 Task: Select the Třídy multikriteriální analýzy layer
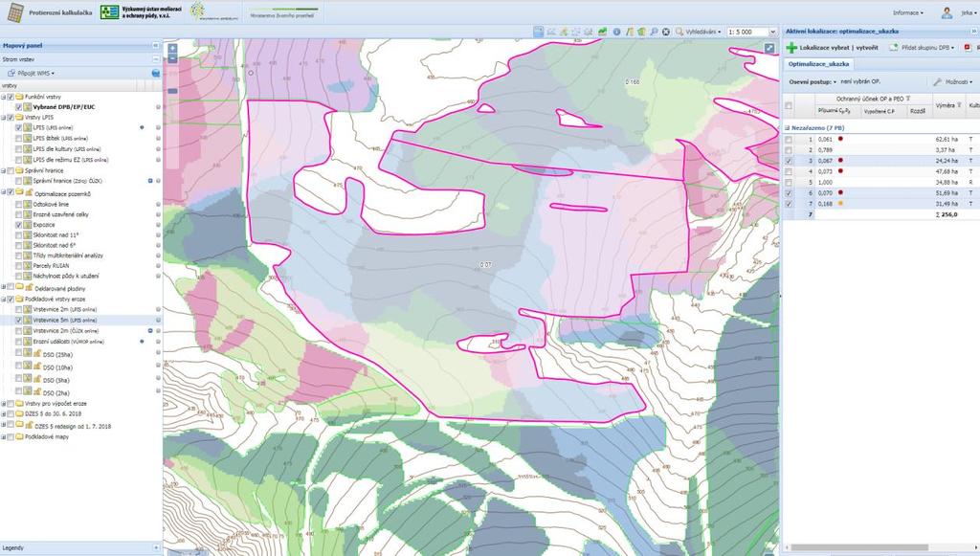click(x=68, y=256)
